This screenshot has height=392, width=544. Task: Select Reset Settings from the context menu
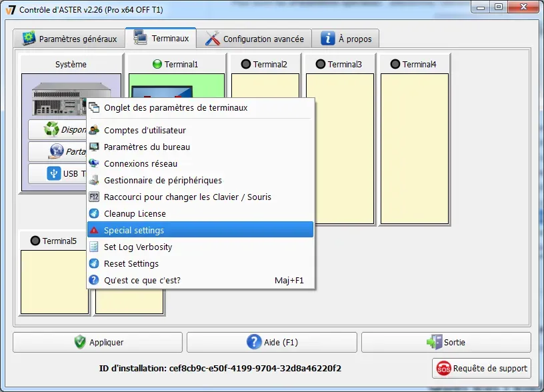(x=131, y=263)
